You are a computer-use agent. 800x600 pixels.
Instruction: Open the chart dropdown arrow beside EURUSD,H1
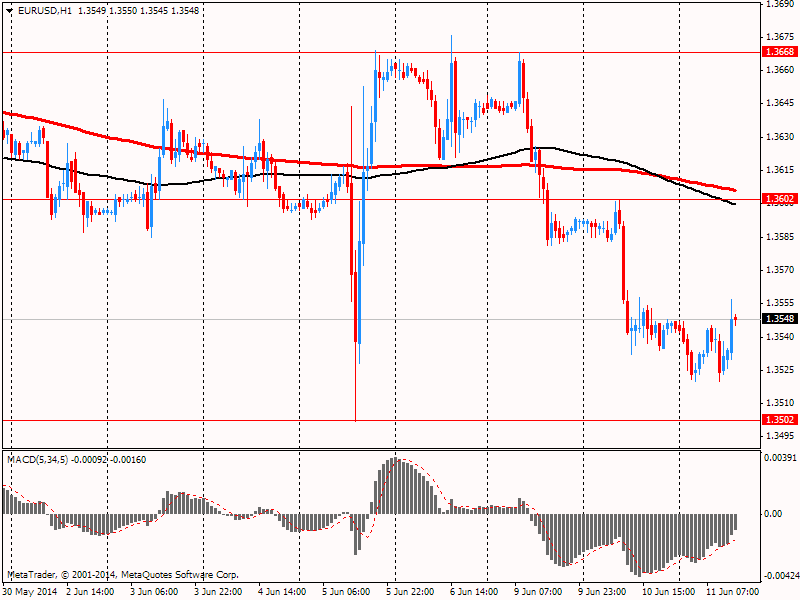[9, 10]
